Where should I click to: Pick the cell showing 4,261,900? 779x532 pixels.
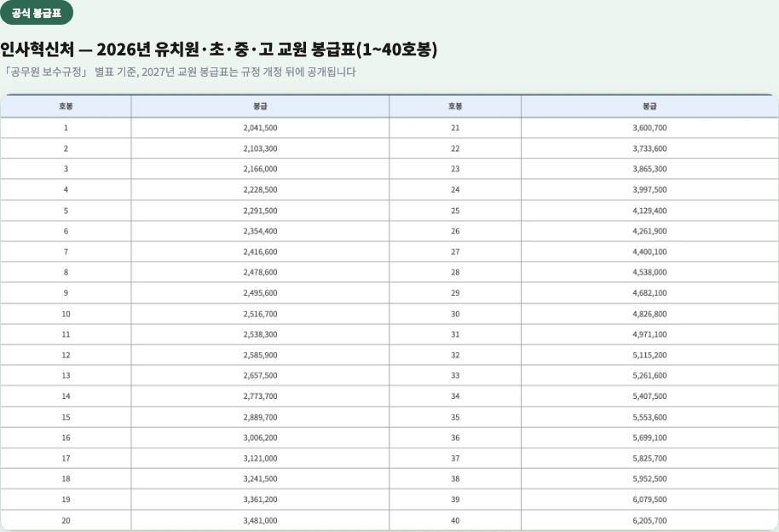pos(649,231)
